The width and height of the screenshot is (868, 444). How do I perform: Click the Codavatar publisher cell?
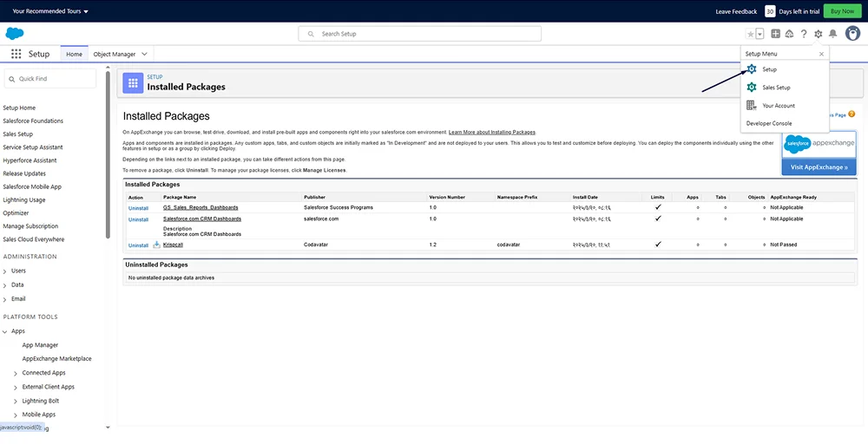[316, 245]
